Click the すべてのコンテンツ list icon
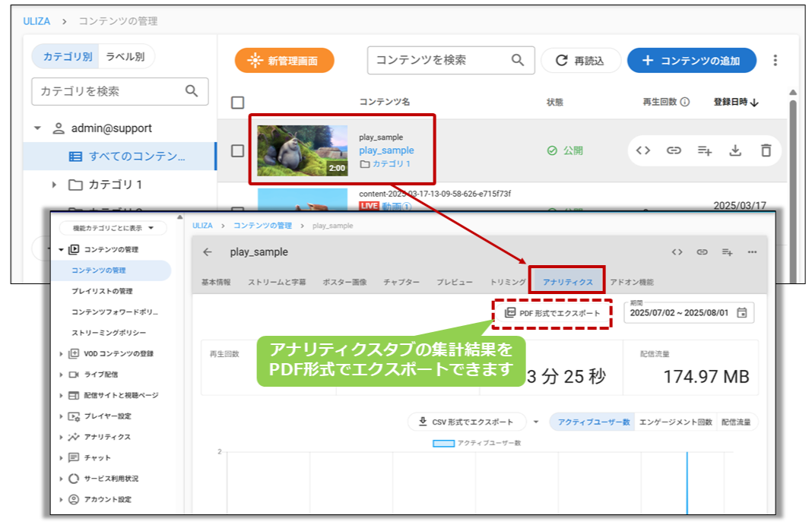Viewport: 812px width, 525px height. (x=75, y=157)
